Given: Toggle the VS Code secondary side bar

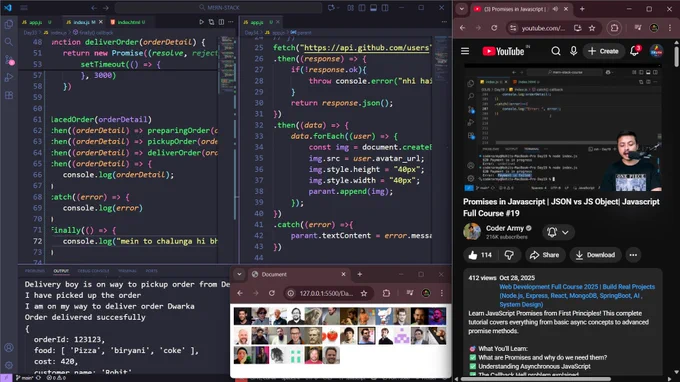Looking at the screenshot, I should 385,8.
